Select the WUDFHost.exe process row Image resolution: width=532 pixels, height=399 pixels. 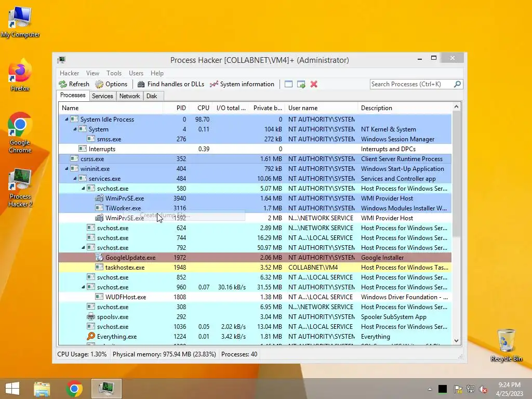(x=255, y=297)
